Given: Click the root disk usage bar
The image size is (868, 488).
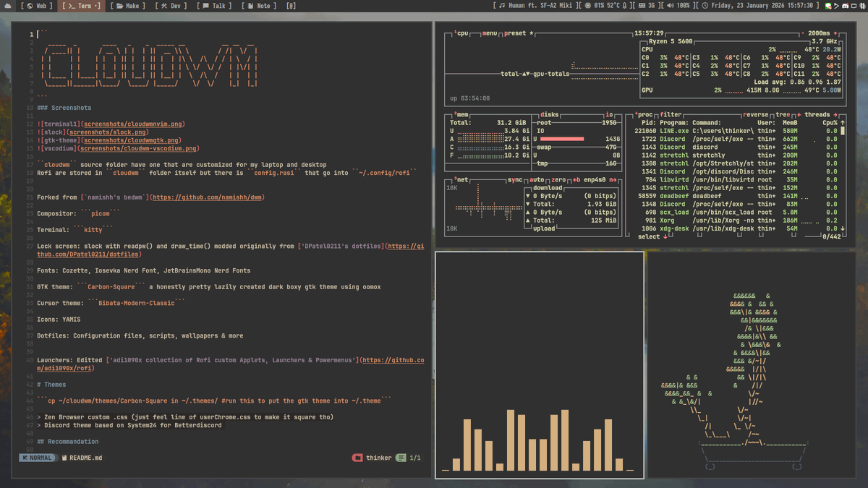Looking at the screenshot, I should 563,139.
